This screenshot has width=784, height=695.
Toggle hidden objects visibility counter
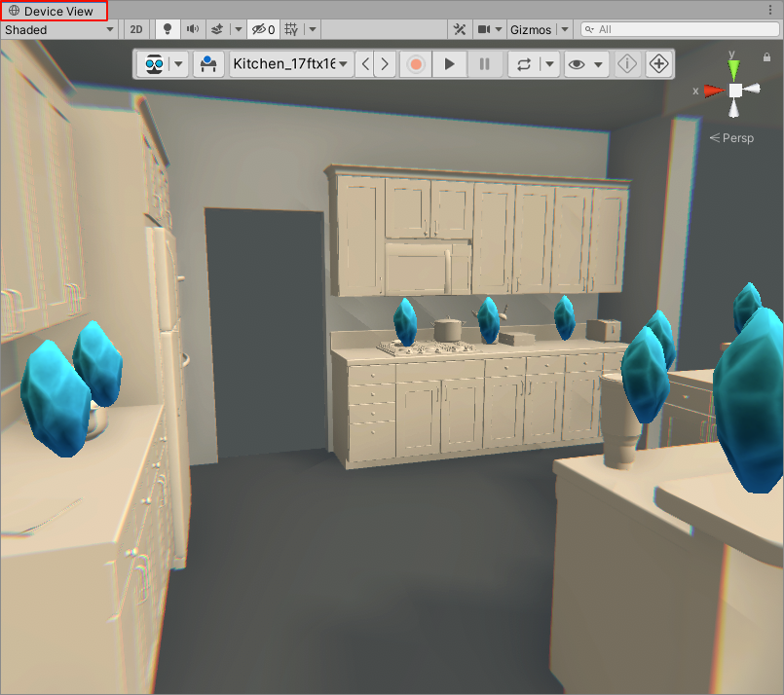pyautogui.click(x=263, y=30)
